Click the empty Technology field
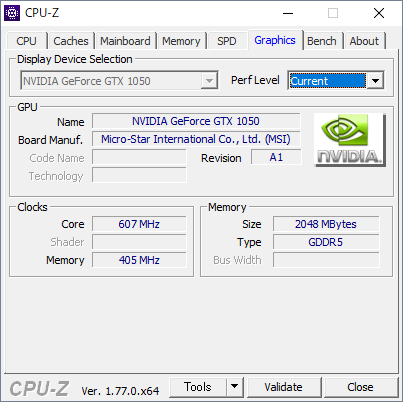Image resolution: width=403 pixels, height=402 pixels. (x=139, y=175)
